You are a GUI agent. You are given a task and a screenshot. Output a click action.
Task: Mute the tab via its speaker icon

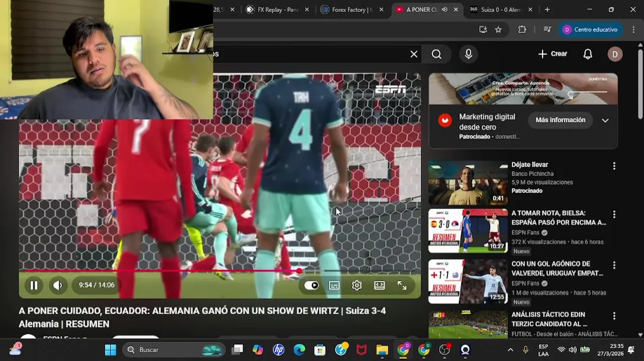444,10
